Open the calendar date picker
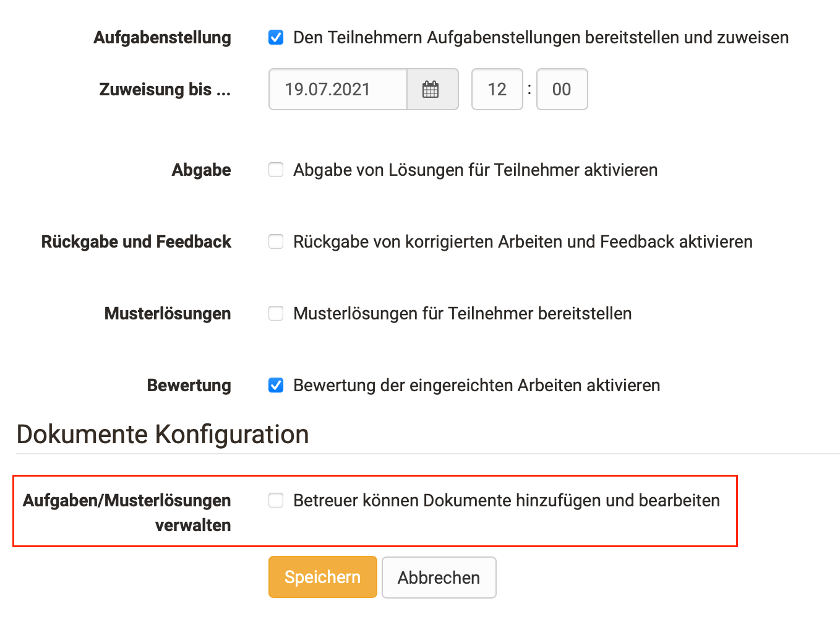Viewport: 840px width, 619px height. point(431,90)
